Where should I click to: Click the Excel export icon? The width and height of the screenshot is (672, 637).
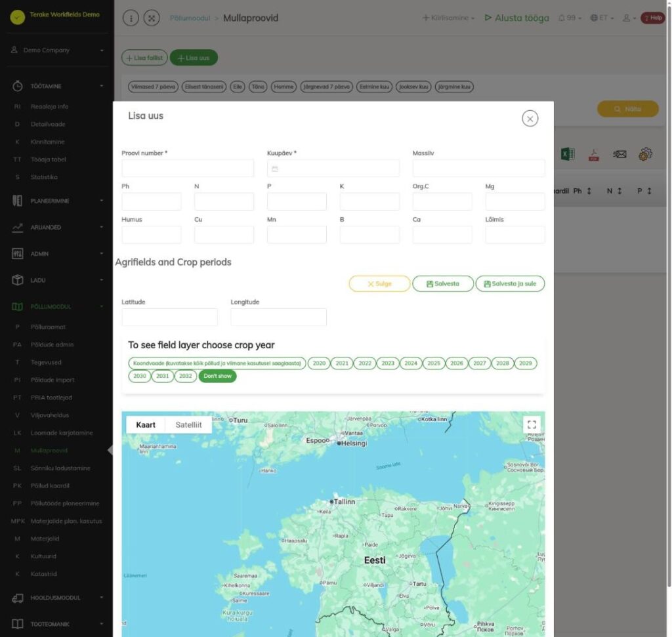[568, 154]
